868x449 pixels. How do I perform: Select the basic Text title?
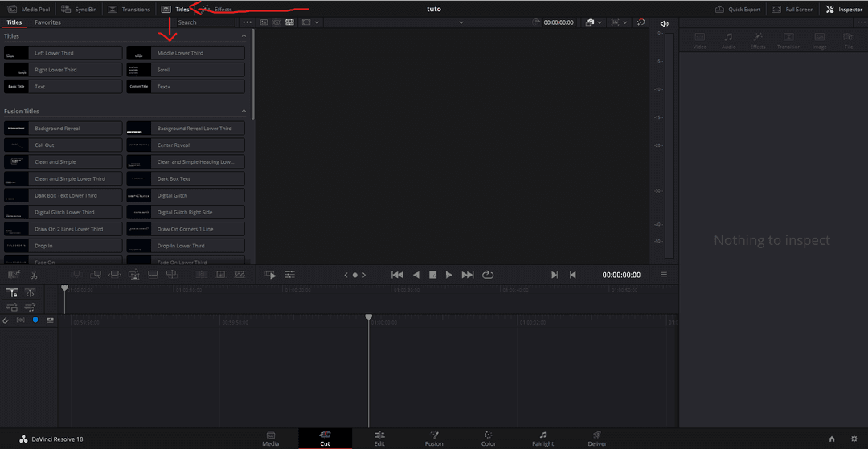(x=63, y=86)
